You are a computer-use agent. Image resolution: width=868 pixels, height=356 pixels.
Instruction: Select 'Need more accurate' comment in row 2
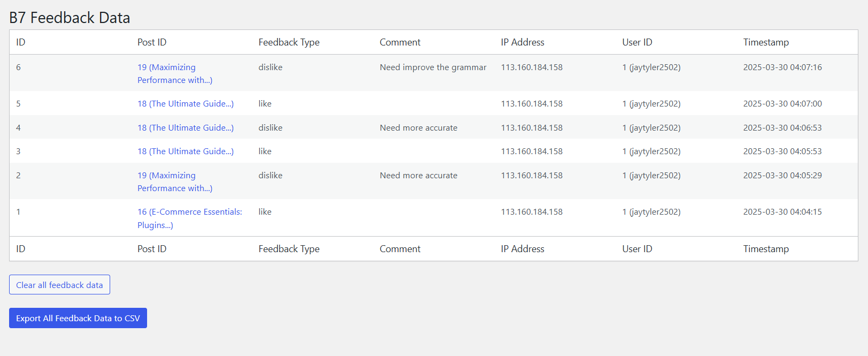click(x=419, y=175)
